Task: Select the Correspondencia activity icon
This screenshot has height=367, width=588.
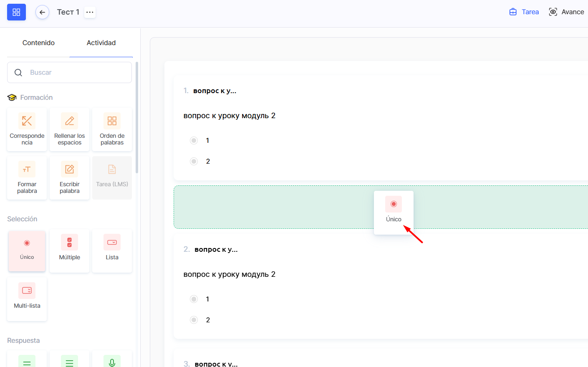Action: 27,121
